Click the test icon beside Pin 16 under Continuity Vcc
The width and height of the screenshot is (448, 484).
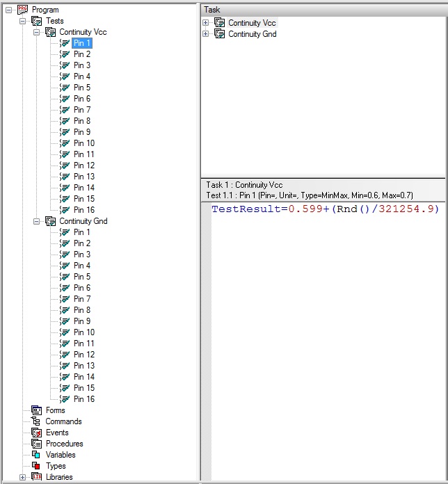pos(65,210)
